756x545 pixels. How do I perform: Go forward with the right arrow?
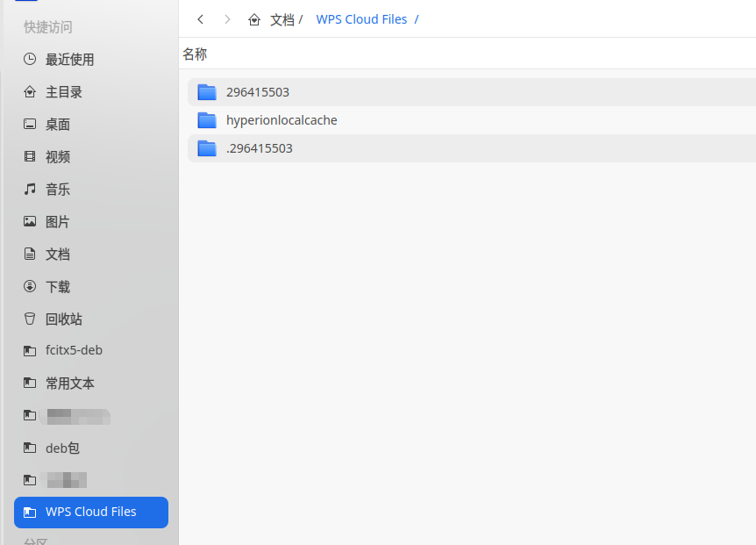click(x=227, y=19)
